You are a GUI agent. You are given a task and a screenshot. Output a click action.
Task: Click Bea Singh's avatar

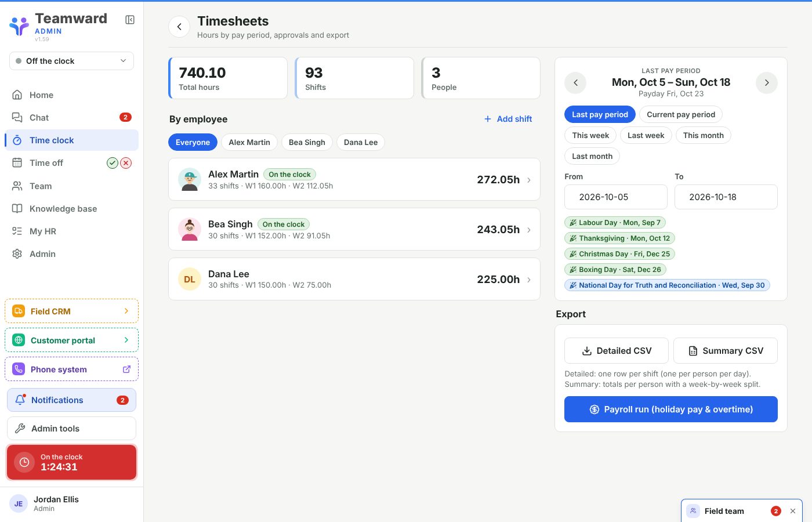[190, 230]
